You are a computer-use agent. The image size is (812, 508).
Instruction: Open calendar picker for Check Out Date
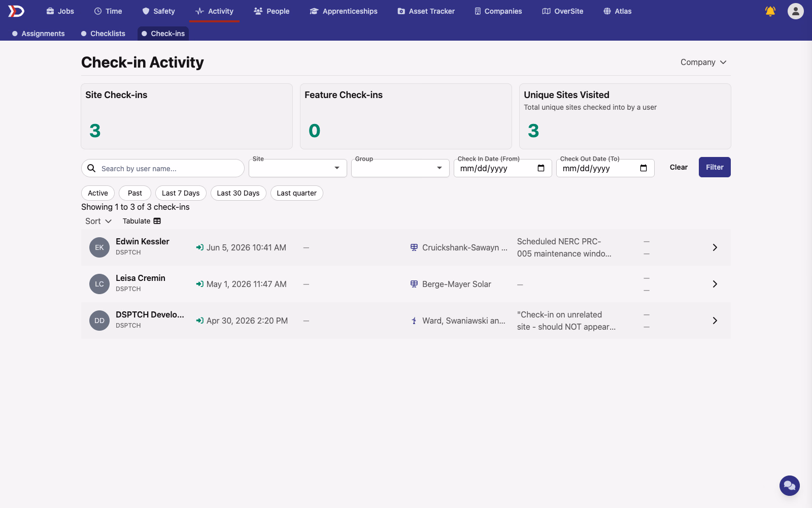[x=644, y=168]
